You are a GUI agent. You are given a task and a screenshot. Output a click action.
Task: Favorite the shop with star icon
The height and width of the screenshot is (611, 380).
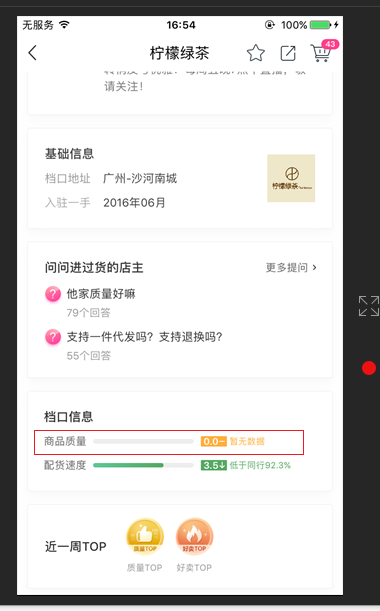[x=256, y=53]
